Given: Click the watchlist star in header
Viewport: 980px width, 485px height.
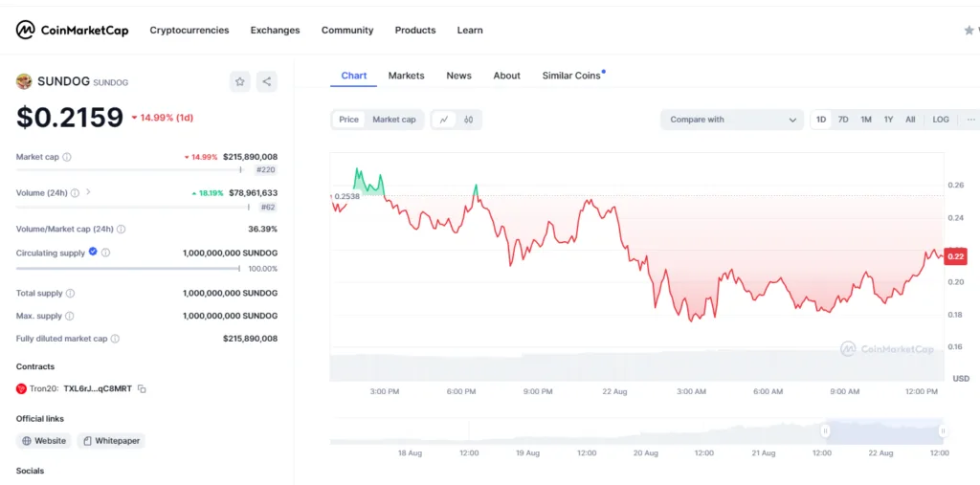Looking at the screenshot, I should pos(969,30).
